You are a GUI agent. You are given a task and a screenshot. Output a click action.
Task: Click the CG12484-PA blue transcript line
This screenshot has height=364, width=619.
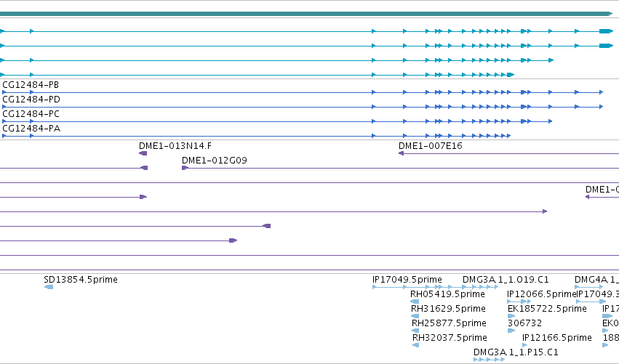point(257,136)
